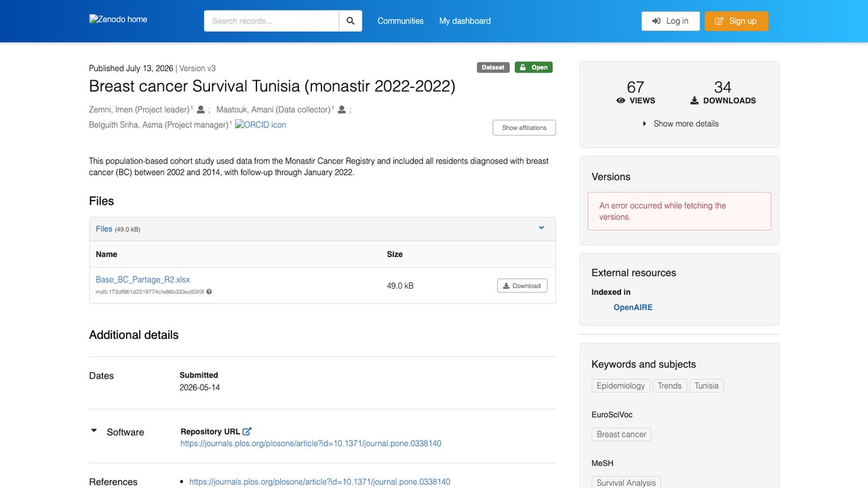Click the orange Sign up button

click(x=736, y=21)
